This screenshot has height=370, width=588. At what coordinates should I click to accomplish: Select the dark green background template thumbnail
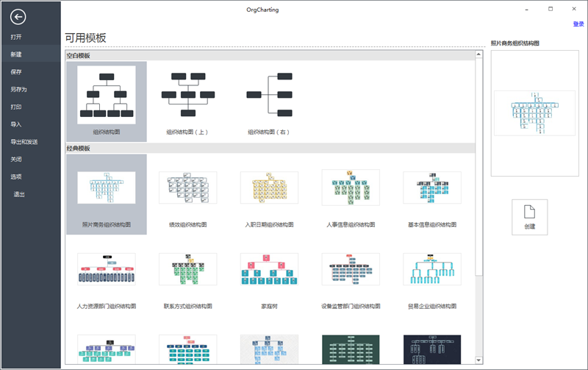click(351, 349)
